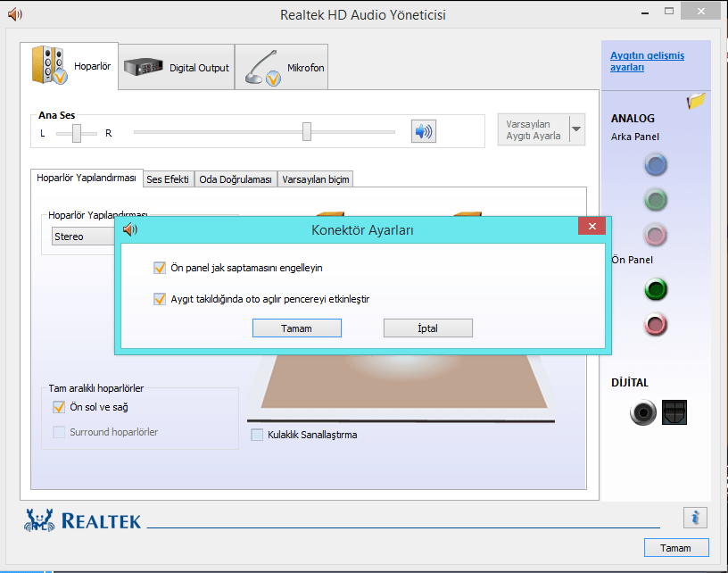The image size is (728, 573).
Task: Uncheck Ön sol ve sağ checkbox
Action: (59, 407)
